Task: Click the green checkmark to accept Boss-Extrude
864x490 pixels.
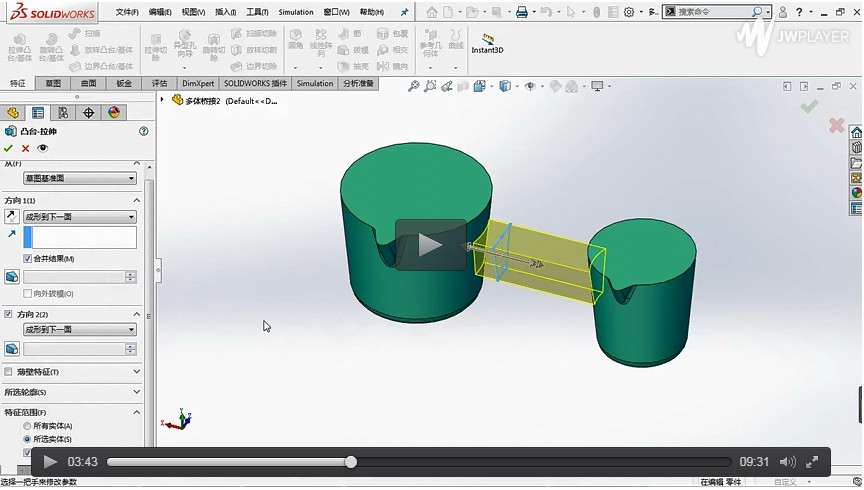Action: [9, 148]
